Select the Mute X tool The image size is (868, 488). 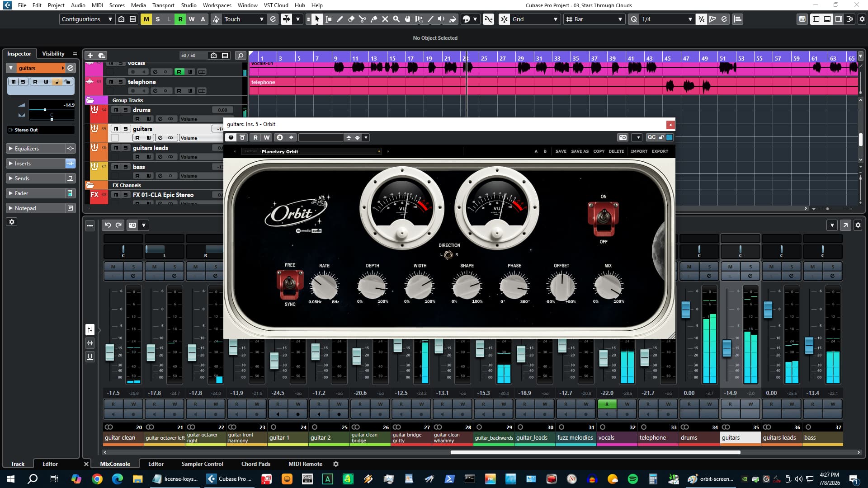385,19
